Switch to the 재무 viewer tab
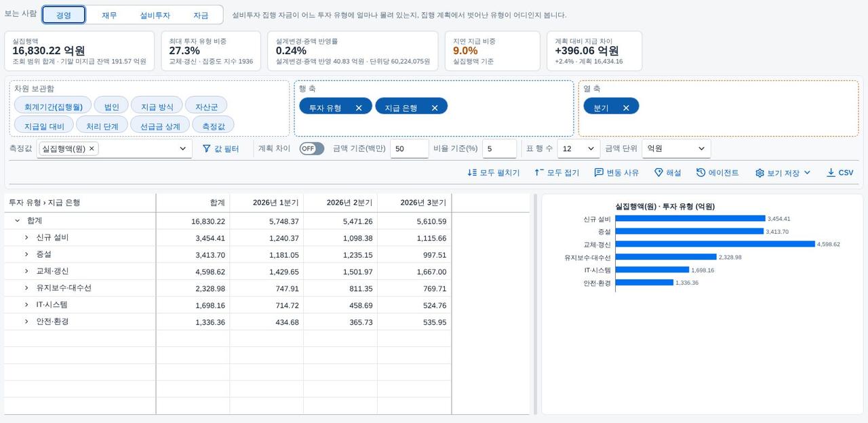 (109, 15)
